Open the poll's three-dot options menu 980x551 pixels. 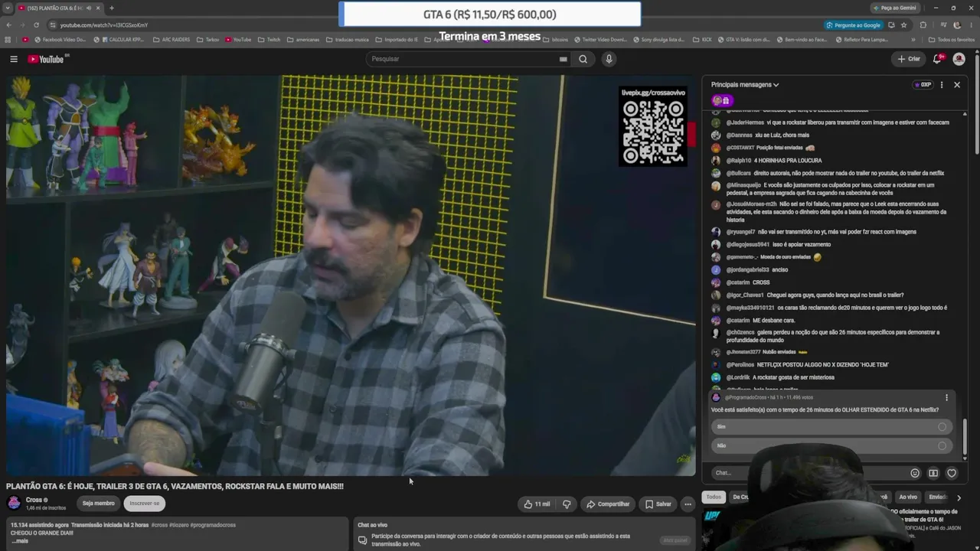pyautogui.click(x=946, y=398)
